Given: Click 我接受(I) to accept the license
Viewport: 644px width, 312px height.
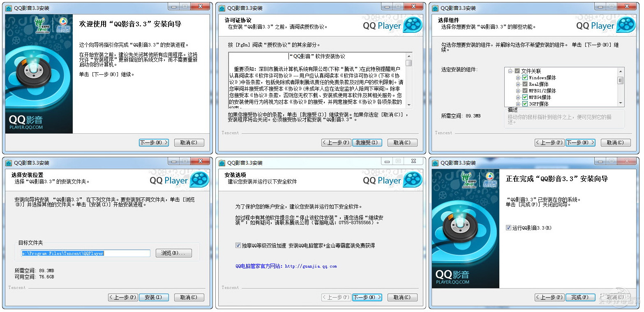Looking at the screenshot, I should 367,142.
